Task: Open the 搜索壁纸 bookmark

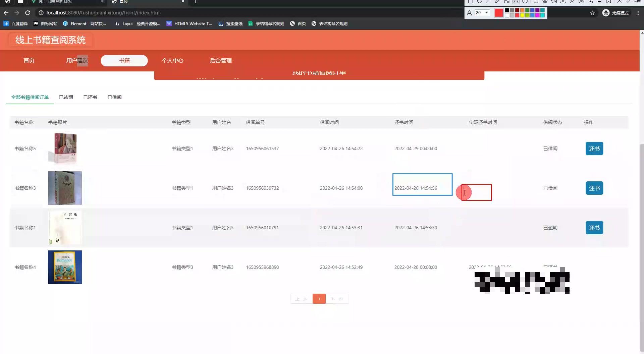Action: 230,23
